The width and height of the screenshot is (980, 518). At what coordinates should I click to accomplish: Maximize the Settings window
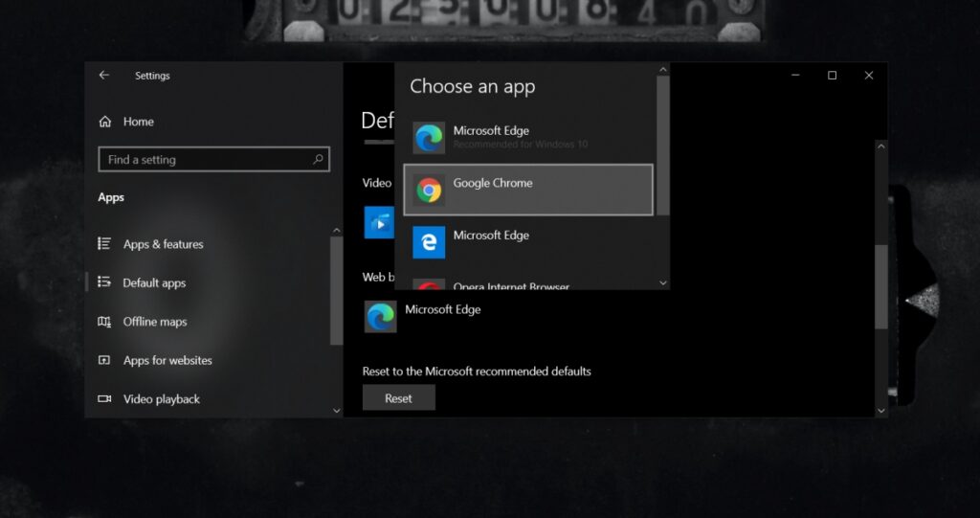[x=832, y=76]
